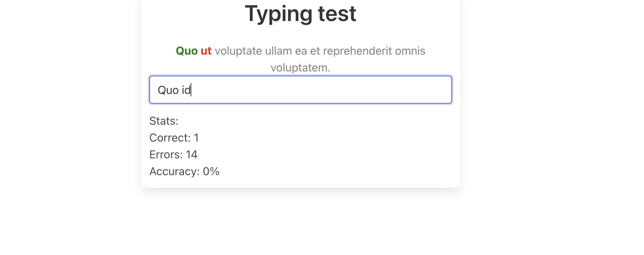Place cursor at end of input text
The height and width of the screenshot is (255, 644).
(191, 90)
